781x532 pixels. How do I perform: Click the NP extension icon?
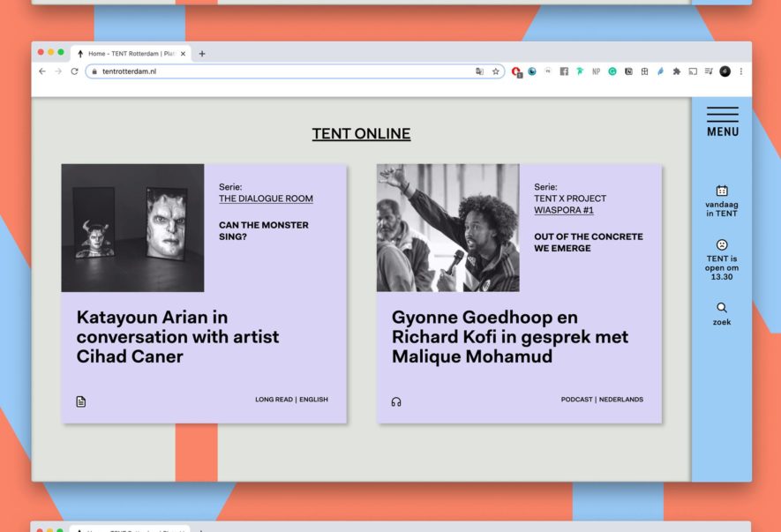tap(596, 71)
